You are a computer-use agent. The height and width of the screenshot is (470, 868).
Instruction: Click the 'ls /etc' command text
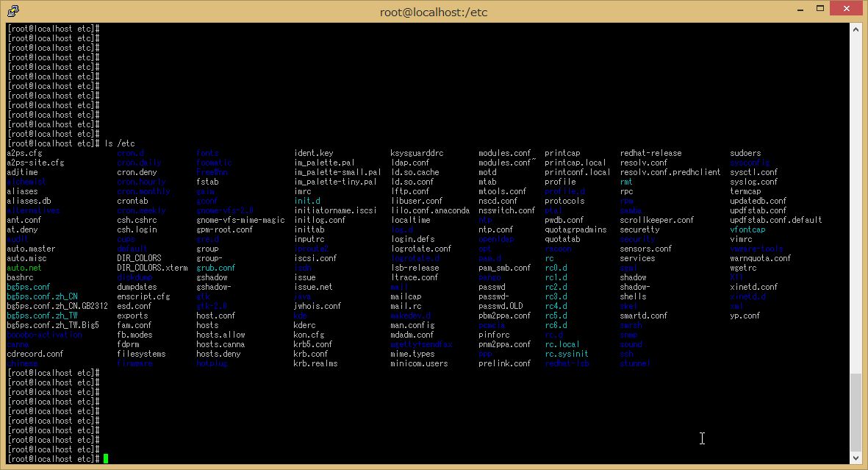(120, 143)
